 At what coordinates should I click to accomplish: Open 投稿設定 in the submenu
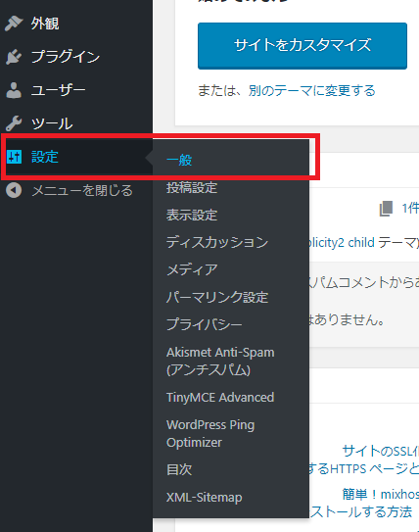[x=192, y=188]
